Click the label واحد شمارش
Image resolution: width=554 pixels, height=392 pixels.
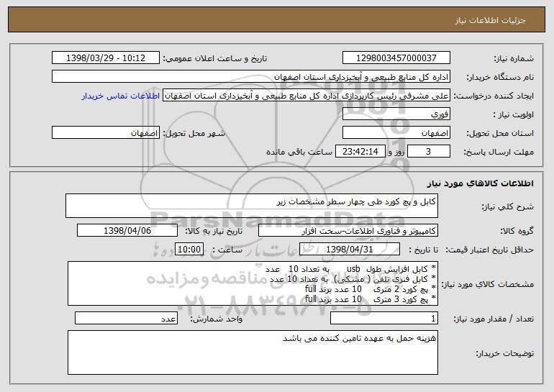(217, 319)
